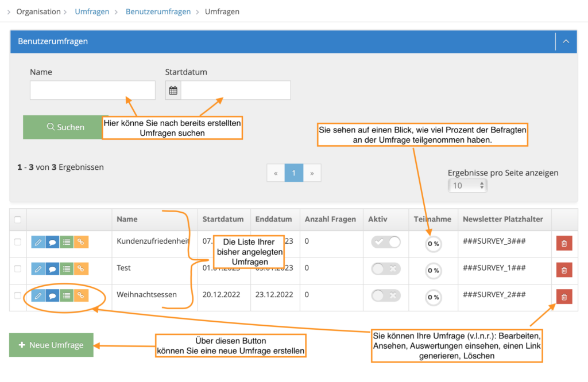Screen dimensions: 588x382
Task: Tick the select-all checkbox in table header
Action: 18,220
